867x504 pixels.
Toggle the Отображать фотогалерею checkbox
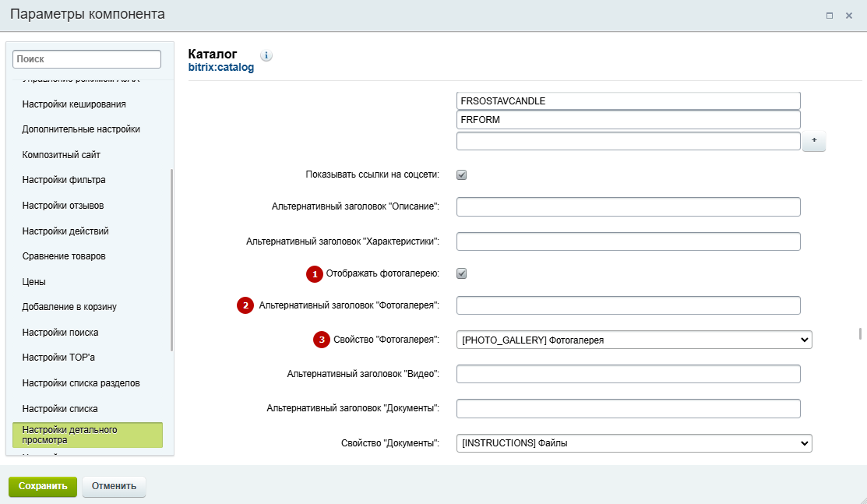coord(462,273)
